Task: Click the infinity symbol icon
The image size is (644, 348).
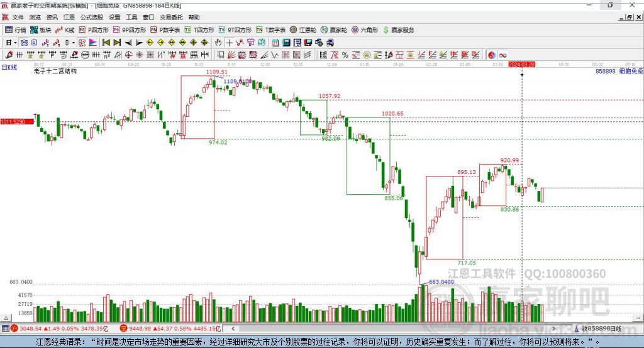Action: pos(502,55)
